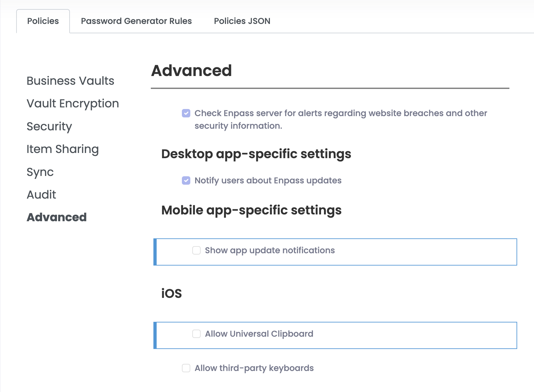The image size is (534, 392).
Task: Uncheck "Check Enpass server for alerts"
Action: [186, 113]
